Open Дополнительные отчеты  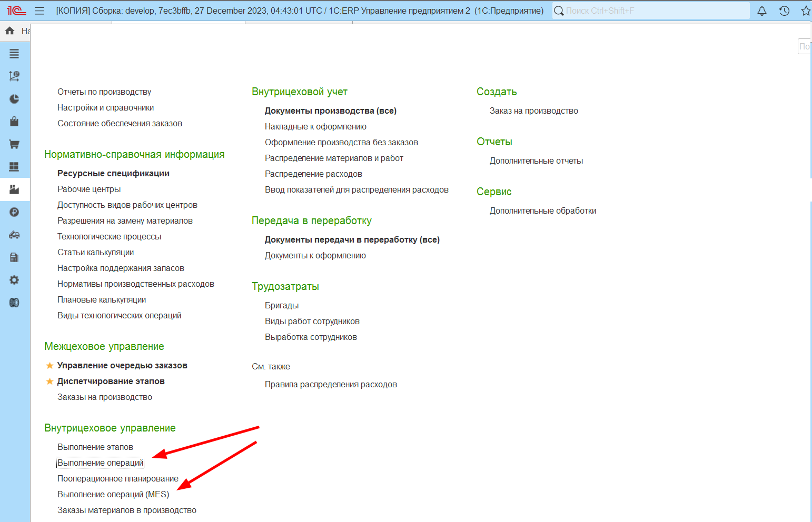point(536,160)
